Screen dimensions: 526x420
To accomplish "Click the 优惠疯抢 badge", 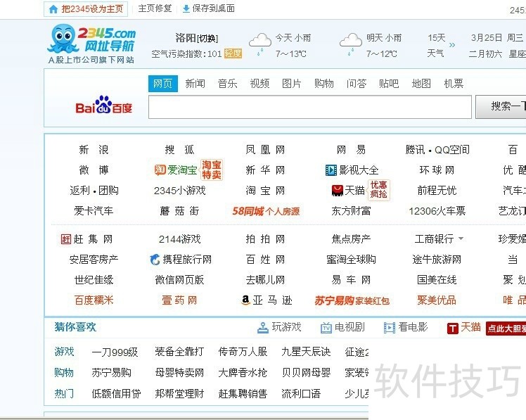I will click(x=379, y=190).
